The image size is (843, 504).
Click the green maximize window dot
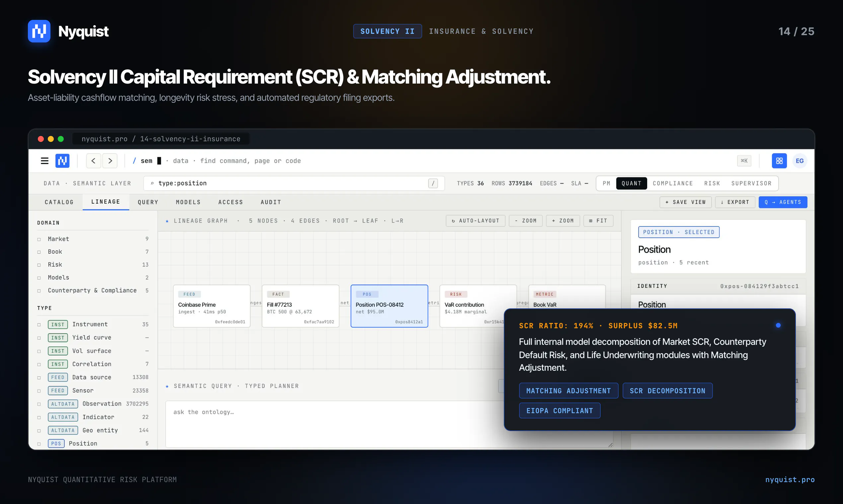click(x=61, y=139)
